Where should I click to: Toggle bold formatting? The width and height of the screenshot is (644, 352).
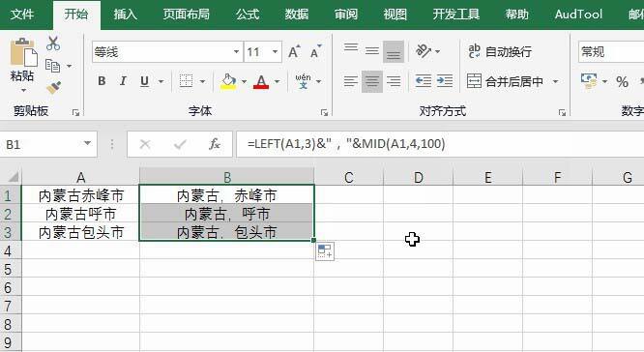pyautogui.click(x=102, y=81)
